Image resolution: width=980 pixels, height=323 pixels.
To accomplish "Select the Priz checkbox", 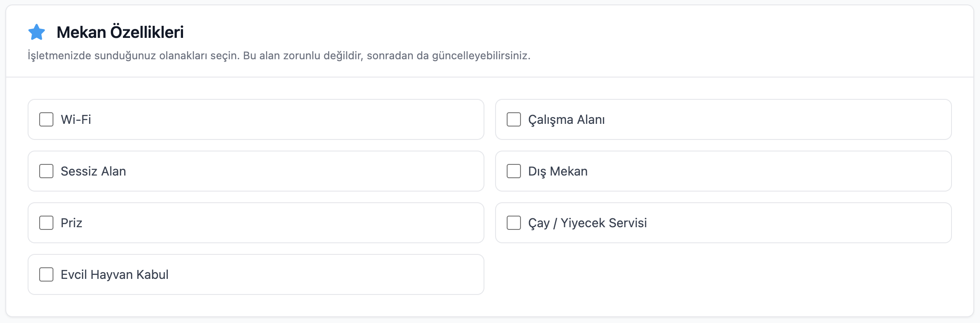I will 46,223.
